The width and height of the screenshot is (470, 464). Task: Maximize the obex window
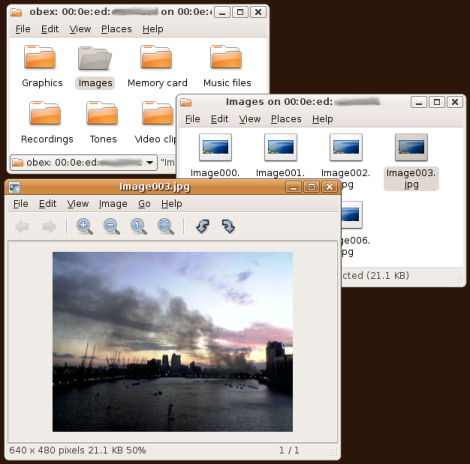click(240, 12)
